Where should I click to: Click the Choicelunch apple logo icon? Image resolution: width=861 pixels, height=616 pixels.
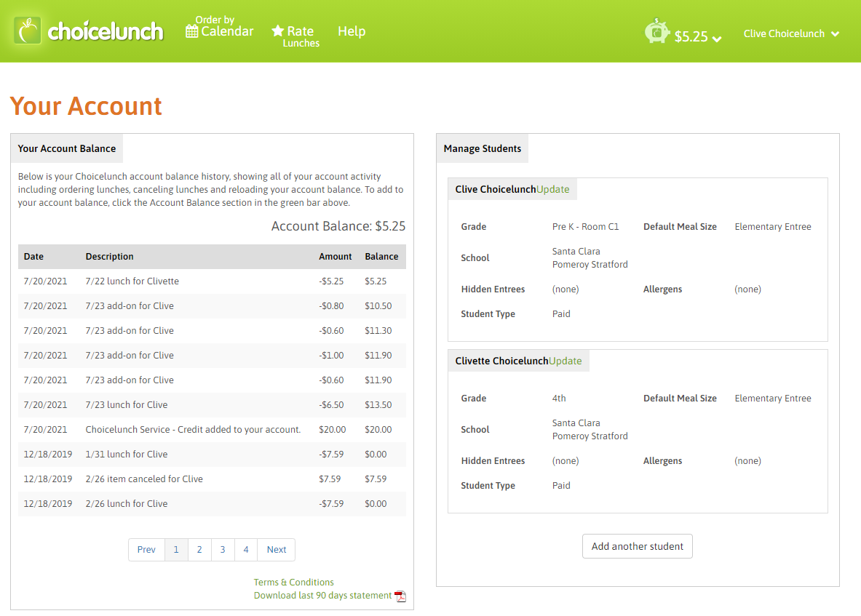click(28, 30)
